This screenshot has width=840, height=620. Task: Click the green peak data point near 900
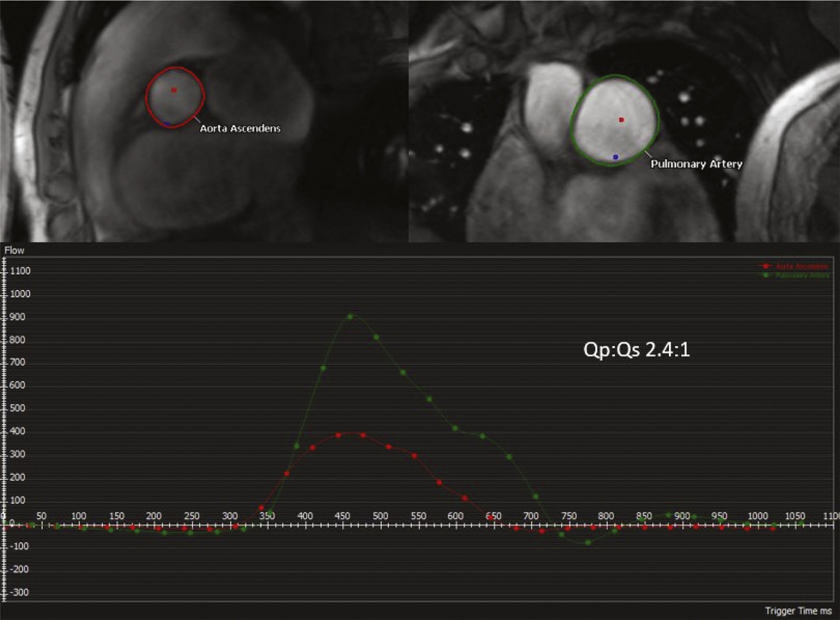coord(350,317)
